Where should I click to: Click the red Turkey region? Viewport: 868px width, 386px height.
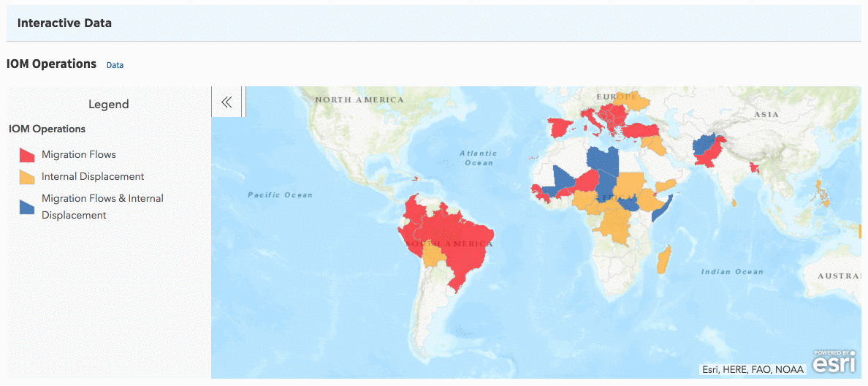[642, 130]
